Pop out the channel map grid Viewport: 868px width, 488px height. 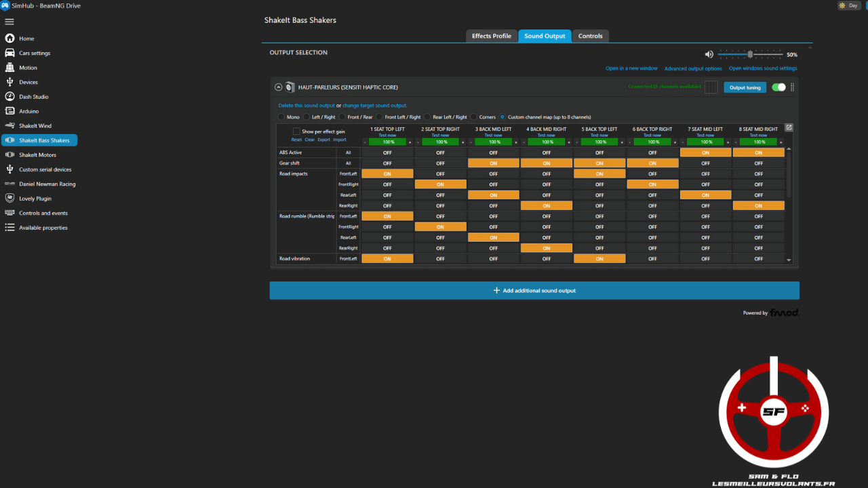point(789,127)
